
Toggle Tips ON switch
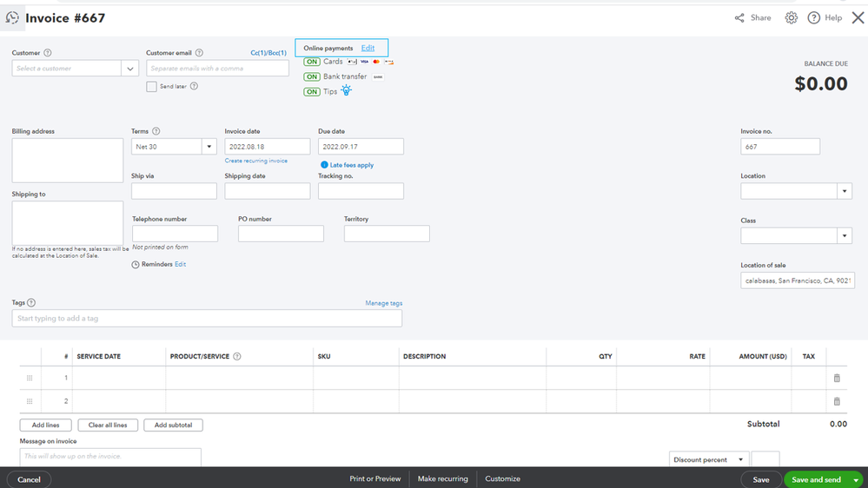pyautogui.click(x=312, y=92)
